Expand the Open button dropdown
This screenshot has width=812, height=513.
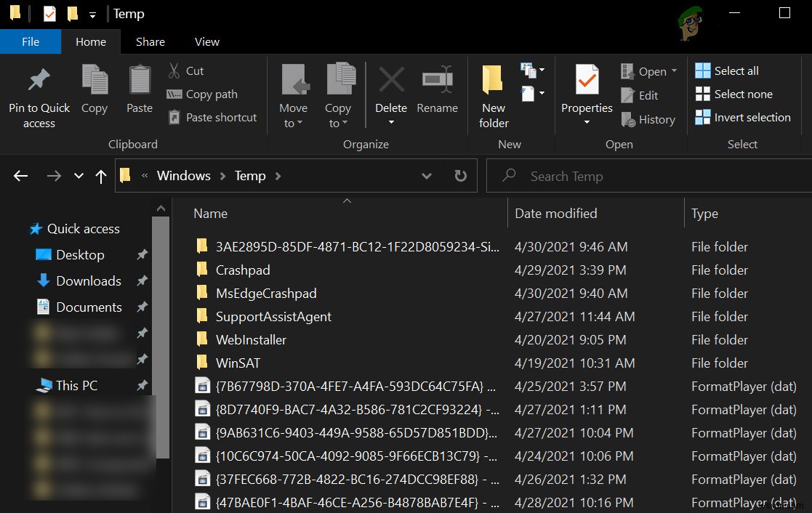tap(673, 70)
